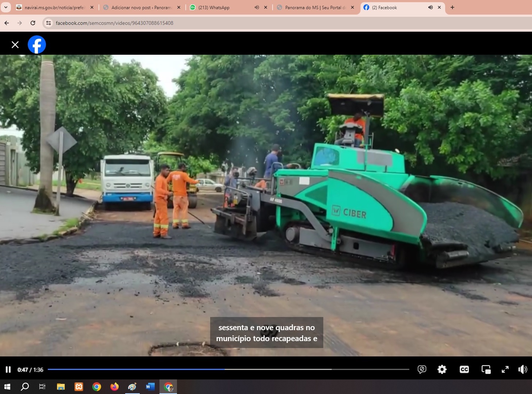The width and height of the screenshot is (532, 394).
Task: Open Task View on taskbar
Action: point(42,387)
